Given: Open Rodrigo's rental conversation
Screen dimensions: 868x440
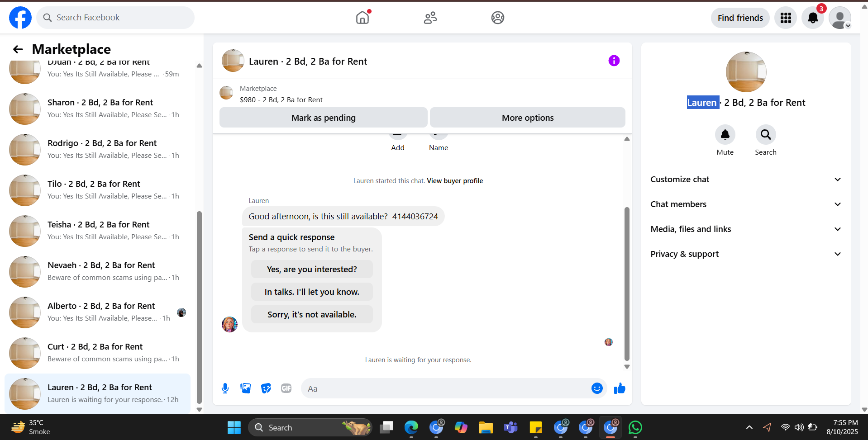Looking at the screenshot, I should tap(97, 150).
